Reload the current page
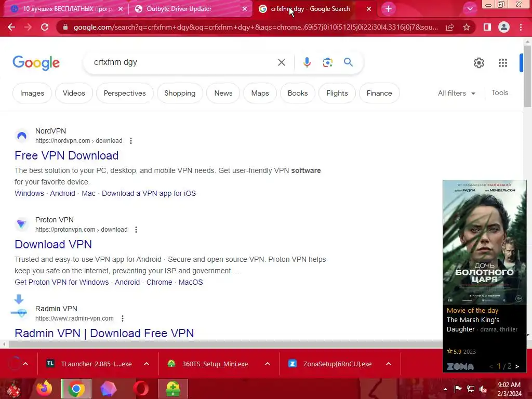This screenshot has width=532, height=399. coord(45,27)
